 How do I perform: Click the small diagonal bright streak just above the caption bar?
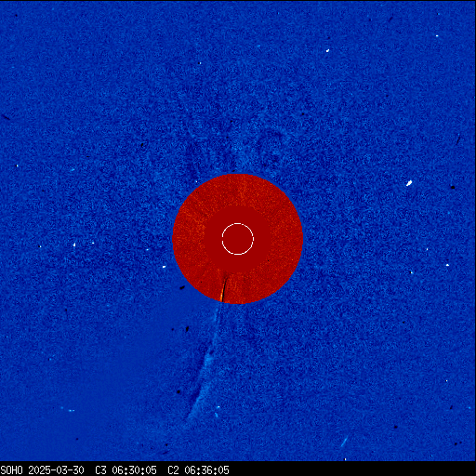coord(344,442)
